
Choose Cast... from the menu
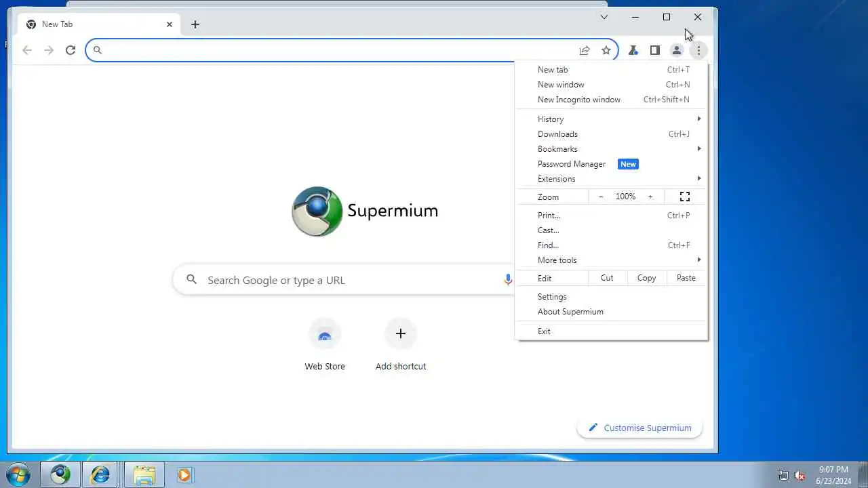(611, 230)
